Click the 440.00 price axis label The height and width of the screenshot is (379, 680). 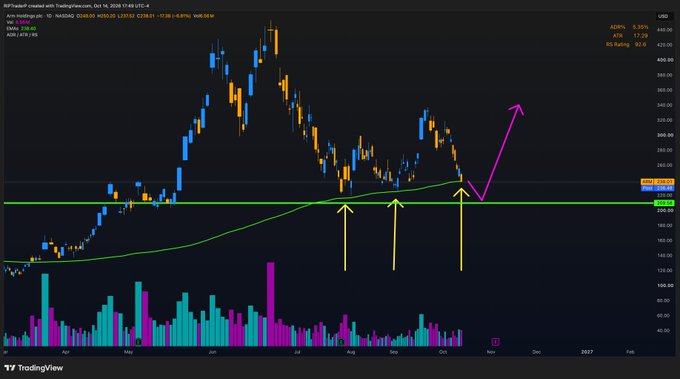click(x=664, y=30)
